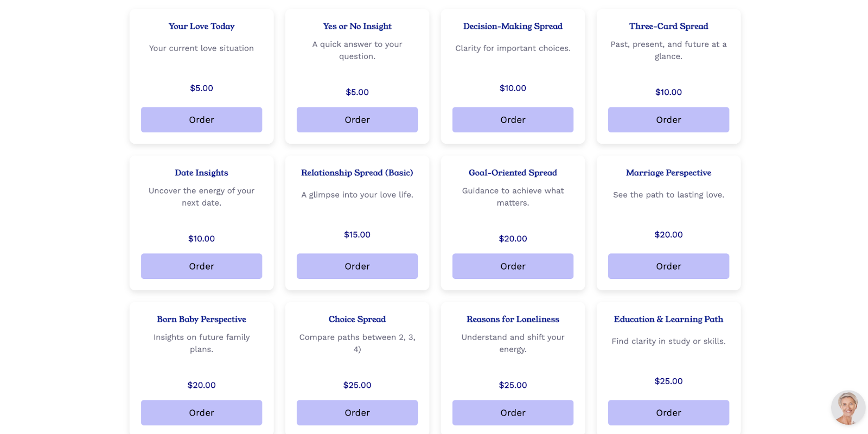The image size is (868, 434).
Task: Order the Marriage Perspective reading
Action: pos(668,266)
